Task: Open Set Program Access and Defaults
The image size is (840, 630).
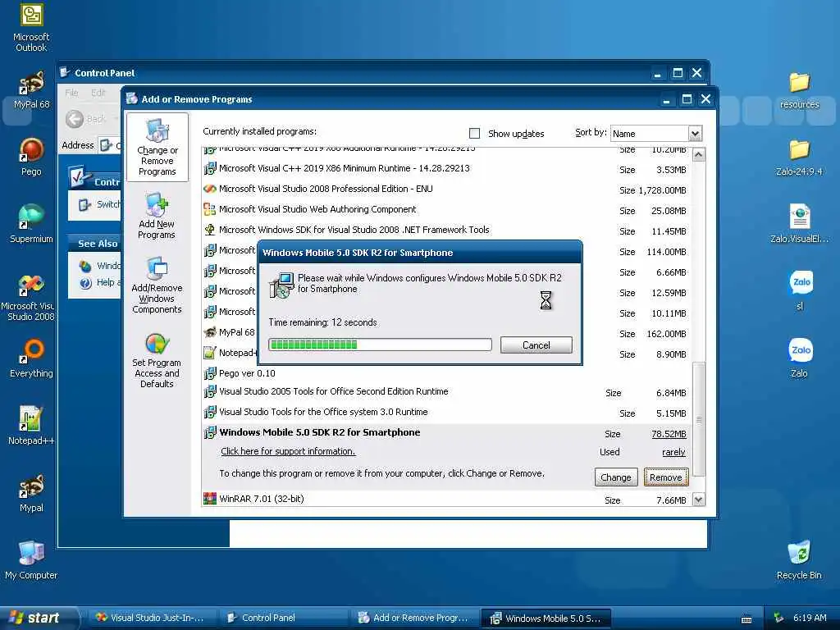Action: point(157,359)
